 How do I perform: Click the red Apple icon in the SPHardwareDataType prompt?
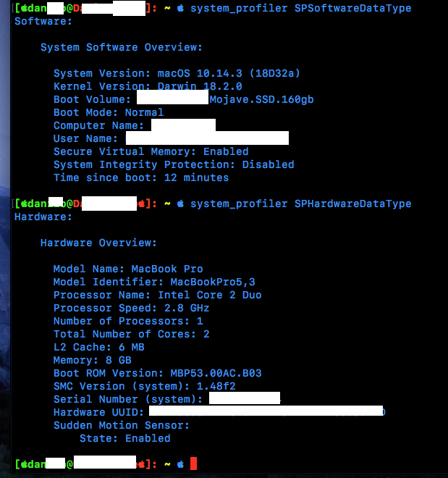tap(143, 204)
